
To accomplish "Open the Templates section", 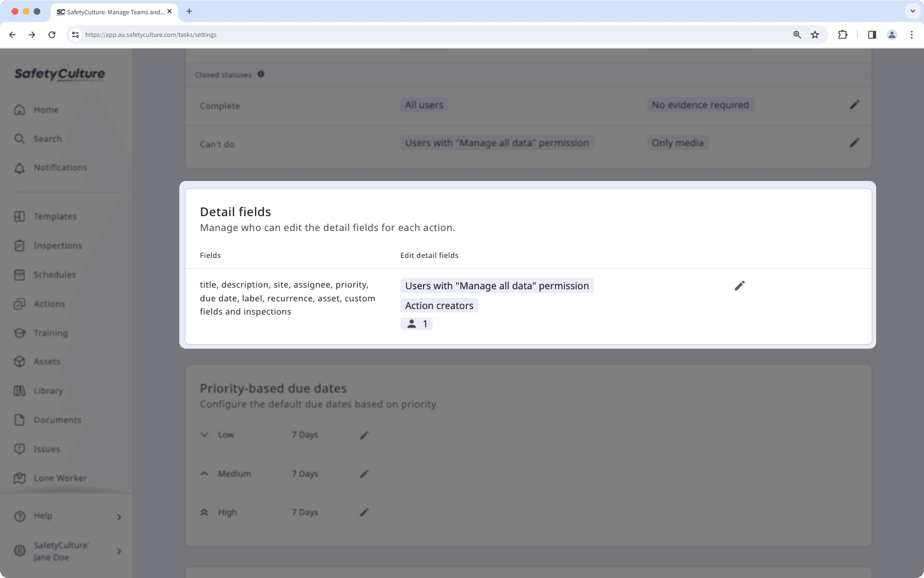I will point(54,216).
